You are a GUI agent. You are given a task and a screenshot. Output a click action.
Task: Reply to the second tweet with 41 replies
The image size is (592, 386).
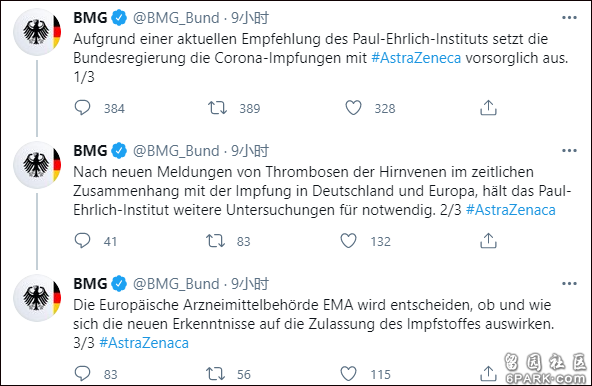tap(82, 241)
